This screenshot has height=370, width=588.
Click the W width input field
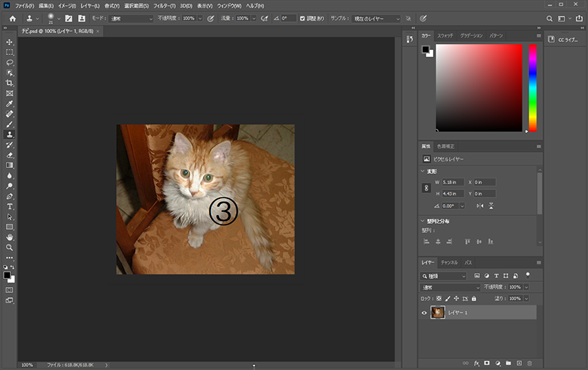(x=453, y=182)
